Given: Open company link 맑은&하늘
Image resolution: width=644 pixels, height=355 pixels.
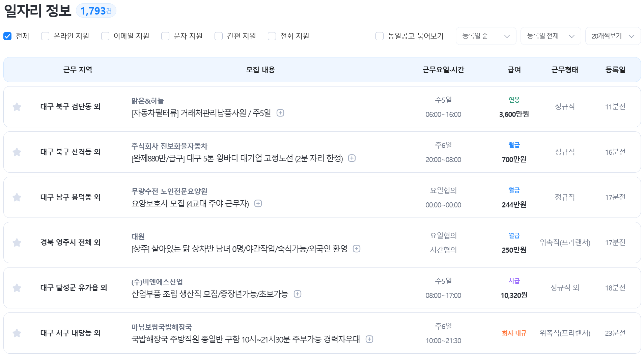Looking at the screenshot, I should (x=147, y=101).
